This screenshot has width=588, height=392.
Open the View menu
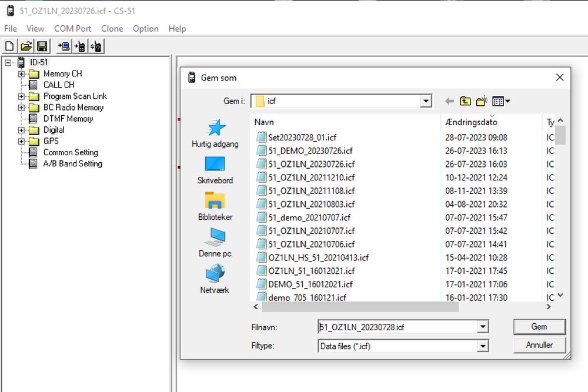pyautogui.click(x=35, y=29)
